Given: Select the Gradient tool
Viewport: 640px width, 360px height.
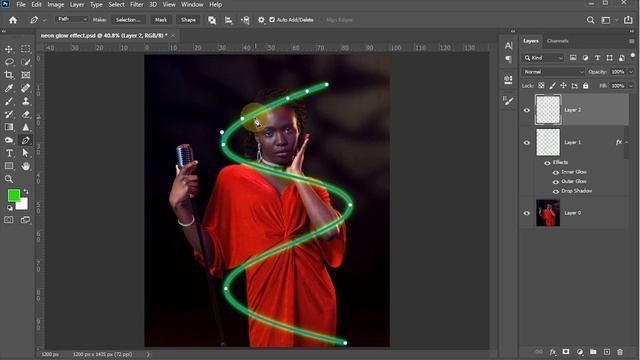Looking at the screenshot, I should (x=9, y=127).
